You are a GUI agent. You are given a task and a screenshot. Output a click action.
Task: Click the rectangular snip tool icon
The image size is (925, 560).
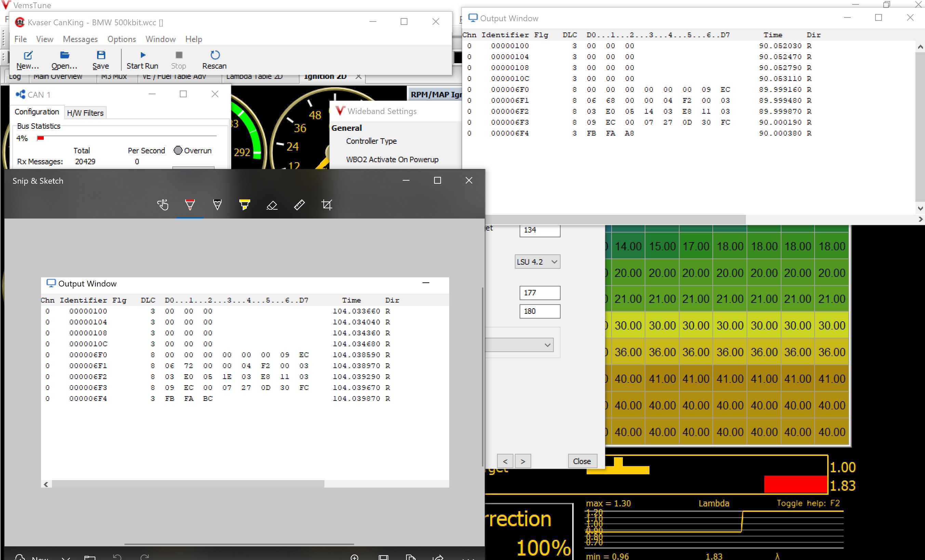pyautogui.click(x=326, y=204)
